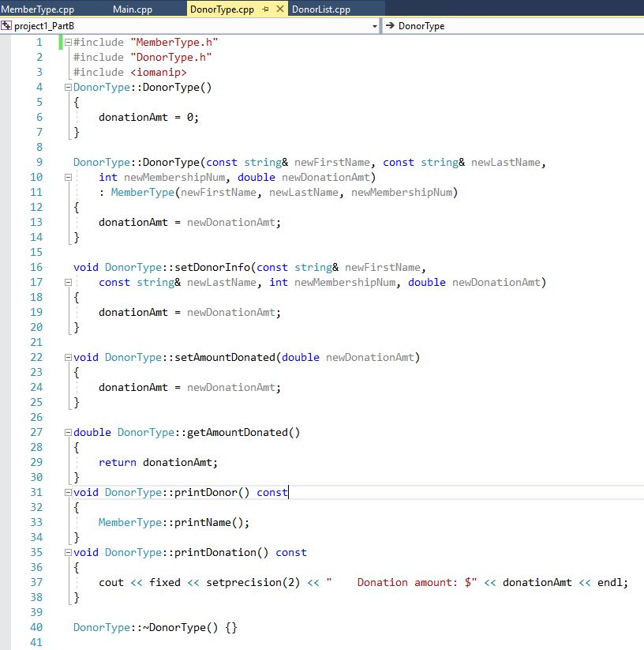Collapse the setDonorInfo function

pyautogui.click(x=68, y=282)
